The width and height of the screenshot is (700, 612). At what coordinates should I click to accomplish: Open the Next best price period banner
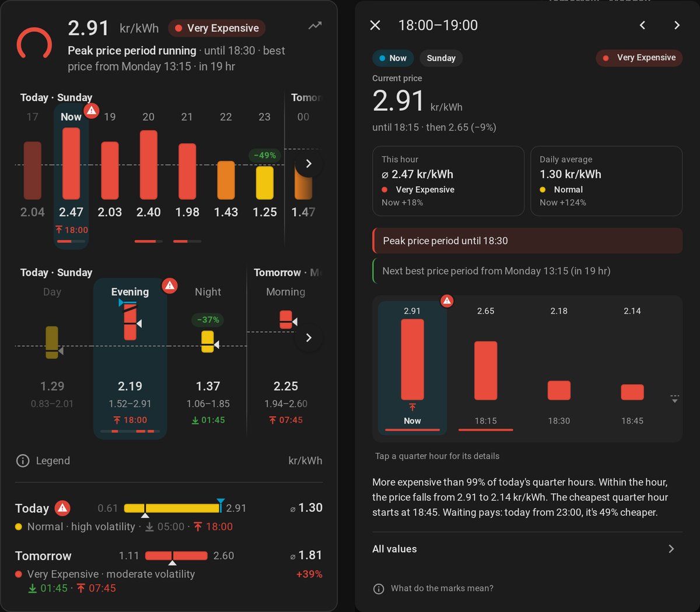[527, 271]
